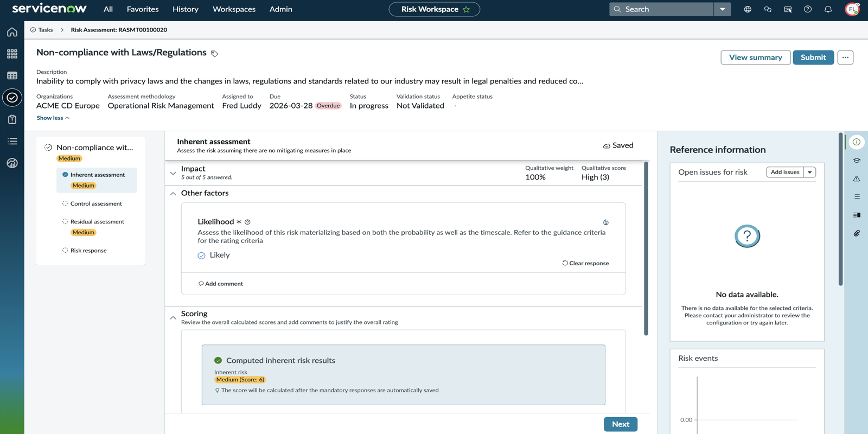The image size is (868, 434).
Task: Open the Home icon in left sidebar
Action: tap(12, 32)
